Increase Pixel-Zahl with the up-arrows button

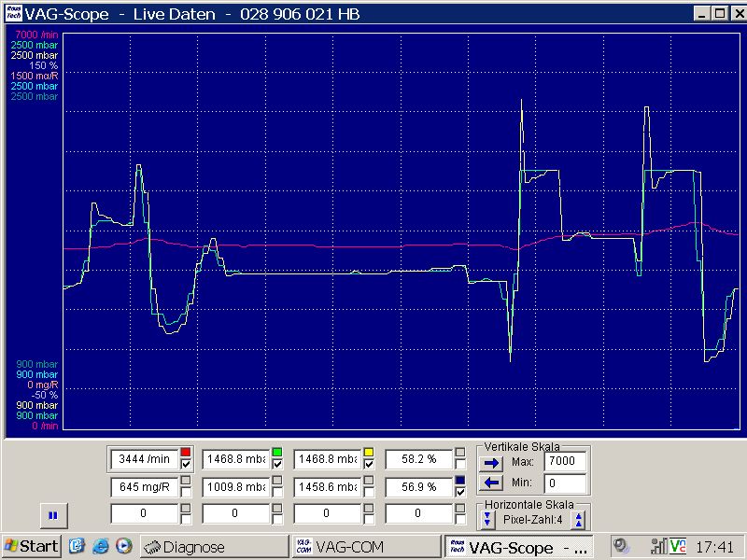point(579,520)
